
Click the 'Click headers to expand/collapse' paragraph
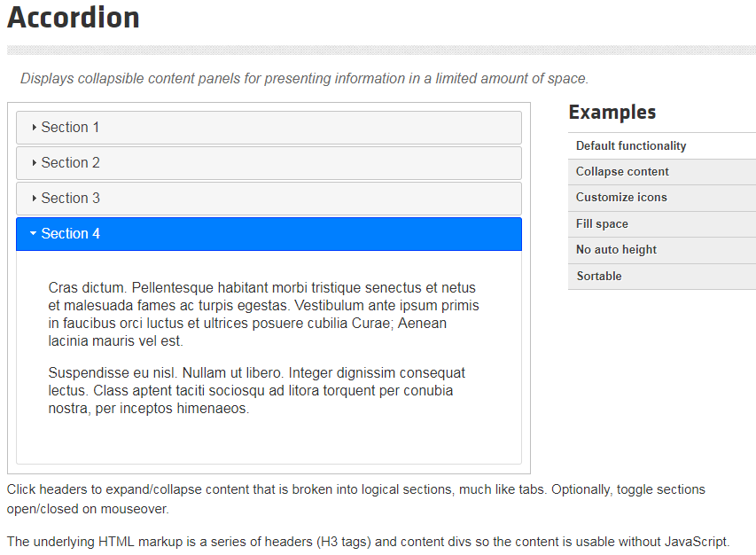[355, 499]
